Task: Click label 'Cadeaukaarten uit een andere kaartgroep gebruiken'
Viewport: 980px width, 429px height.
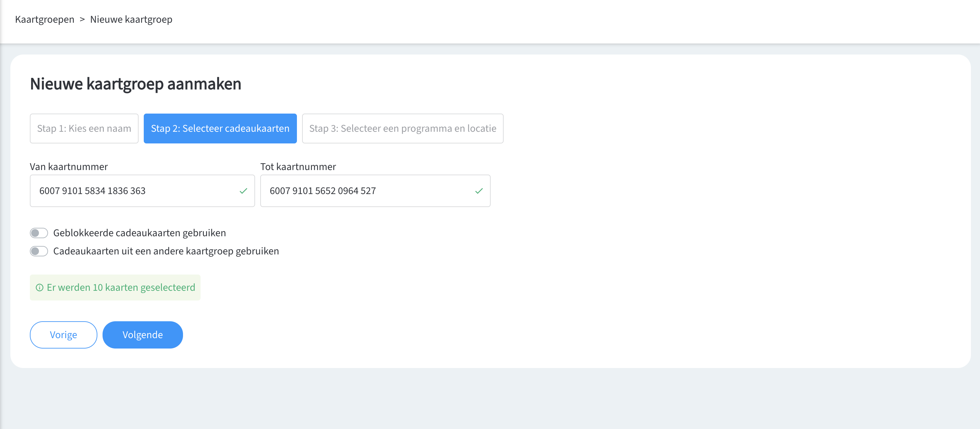Action: pyautogui.click(x=166, y=251)
